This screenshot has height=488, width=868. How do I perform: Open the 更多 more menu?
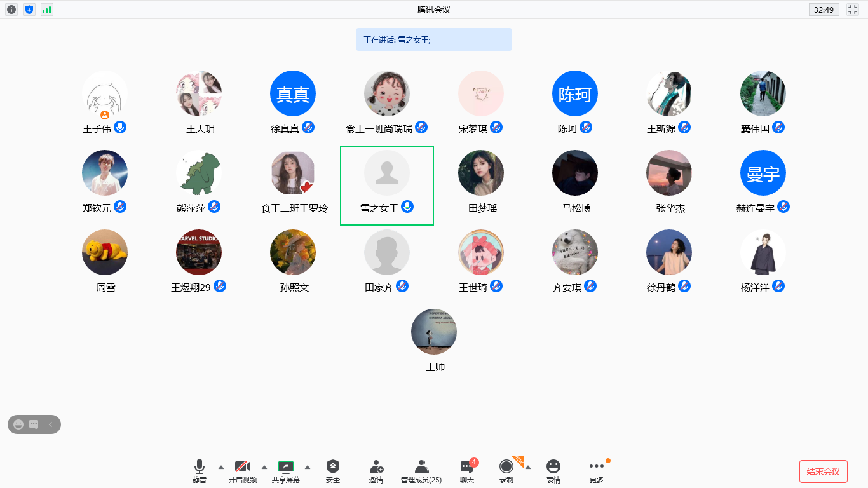tap(597, 471)
